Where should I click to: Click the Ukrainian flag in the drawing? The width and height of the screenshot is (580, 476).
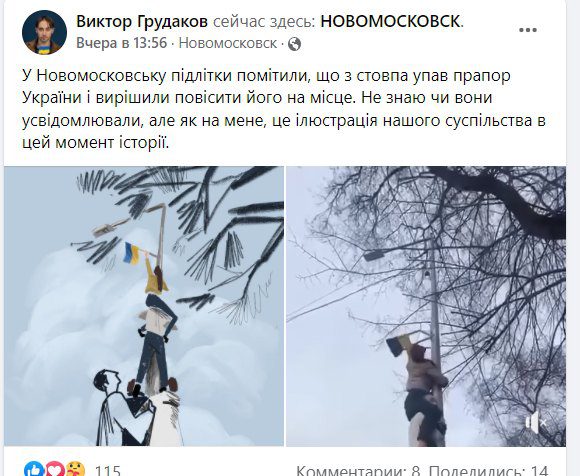coord(131,253)
